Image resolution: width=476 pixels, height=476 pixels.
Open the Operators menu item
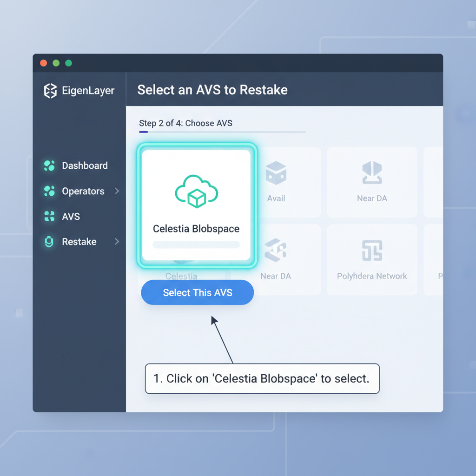[83, 191]
